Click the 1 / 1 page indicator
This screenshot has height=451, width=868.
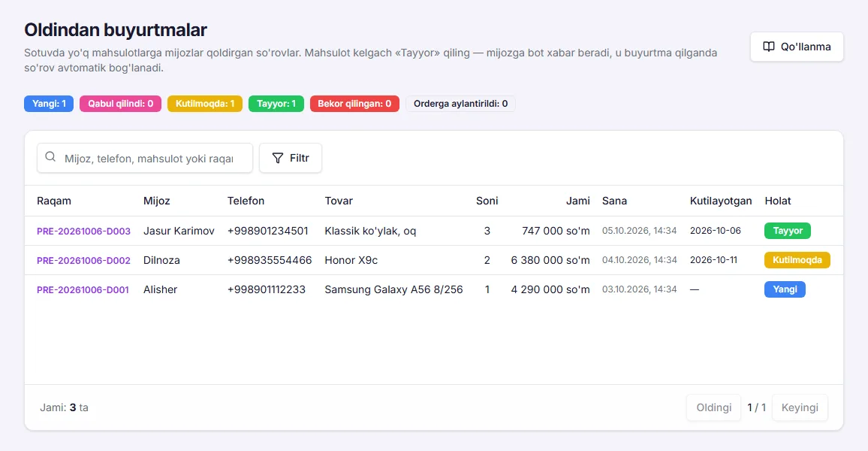pyautogui.click(x=756, y=407)
